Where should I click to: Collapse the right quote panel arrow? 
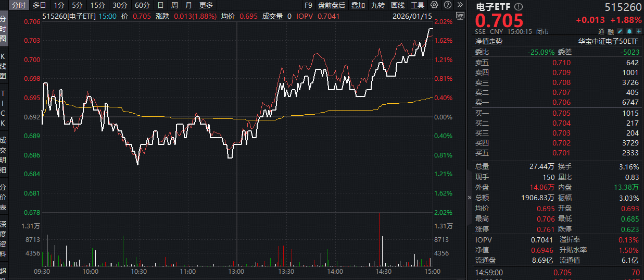(x=470, y=198)
